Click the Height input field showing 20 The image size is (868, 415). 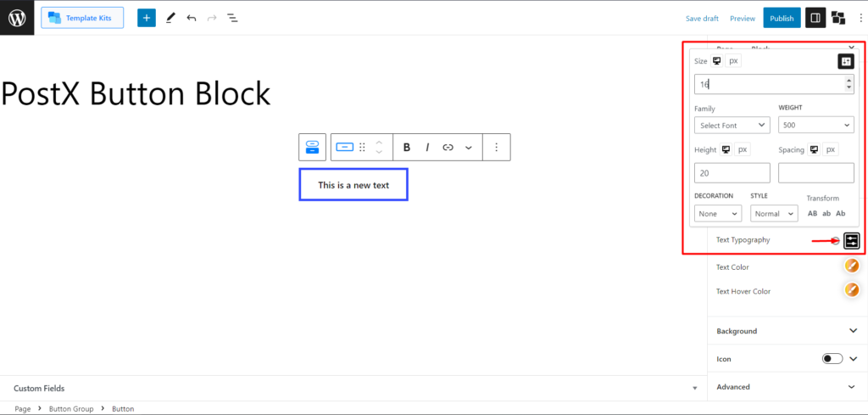click(x=732, y=173)
